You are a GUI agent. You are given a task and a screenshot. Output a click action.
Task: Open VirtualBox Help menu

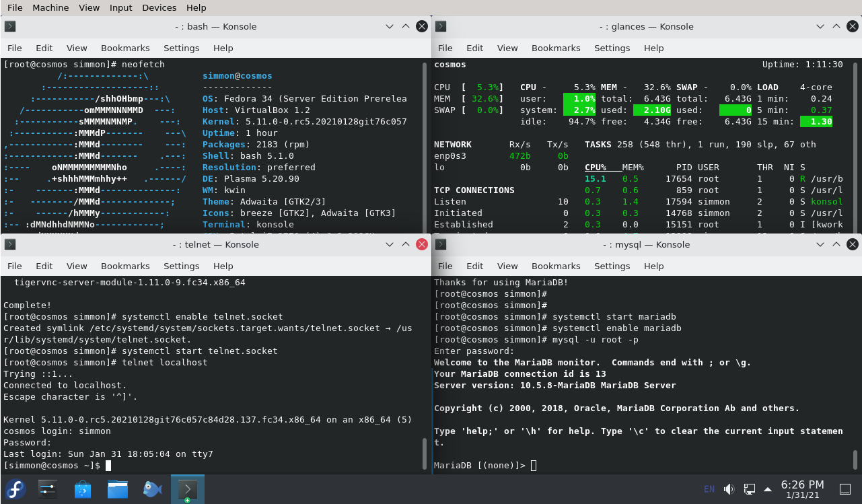[x=196, y=7]
